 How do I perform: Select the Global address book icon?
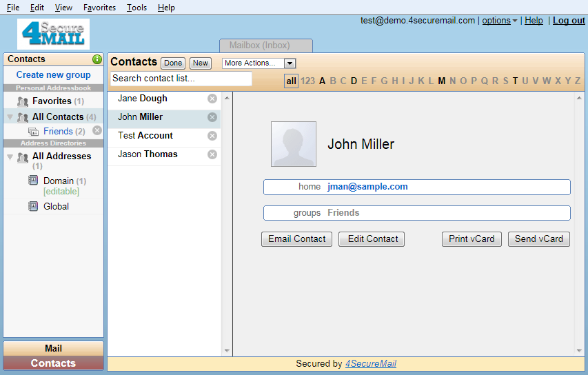pos(33,206)
